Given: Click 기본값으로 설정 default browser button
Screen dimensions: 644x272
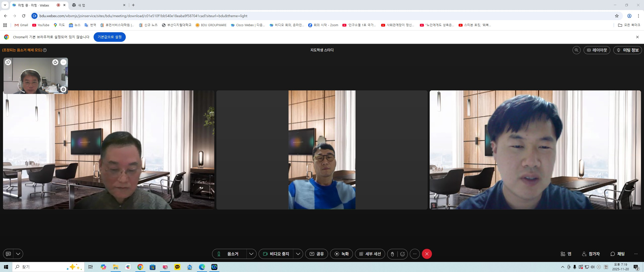Looking at the screenshot, I should coord(109,37).
